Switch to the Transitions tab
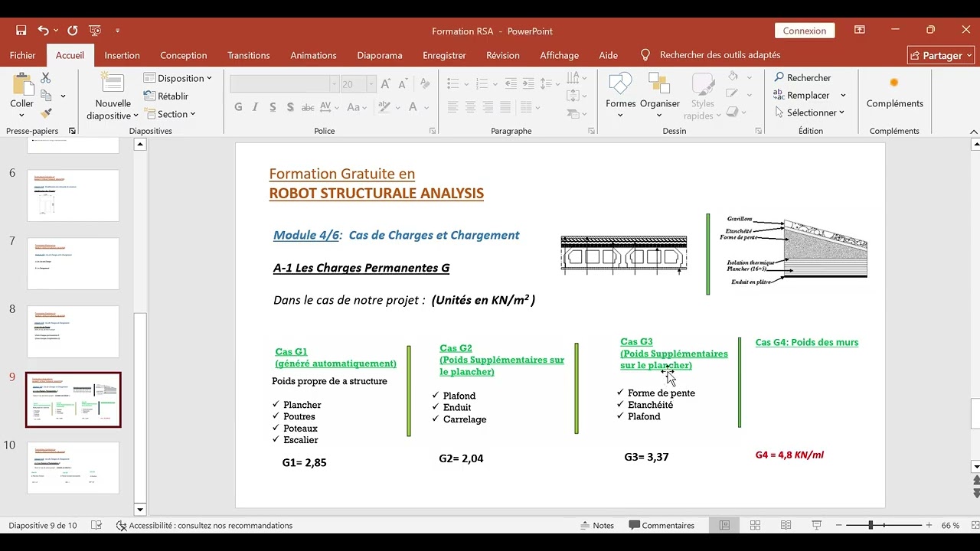 coord(248,55)
